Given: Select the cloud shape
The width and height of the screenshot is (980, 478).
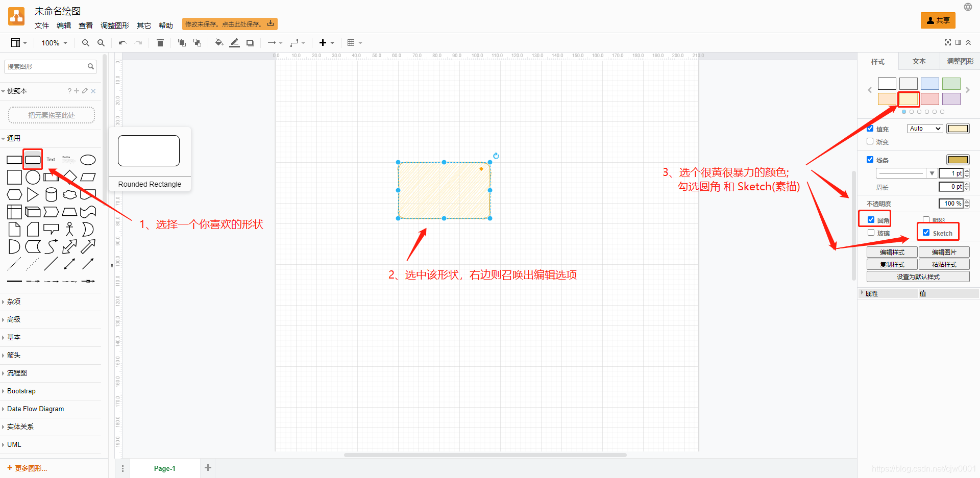Looking at the screenshot, I should click(x=70, y=194).
